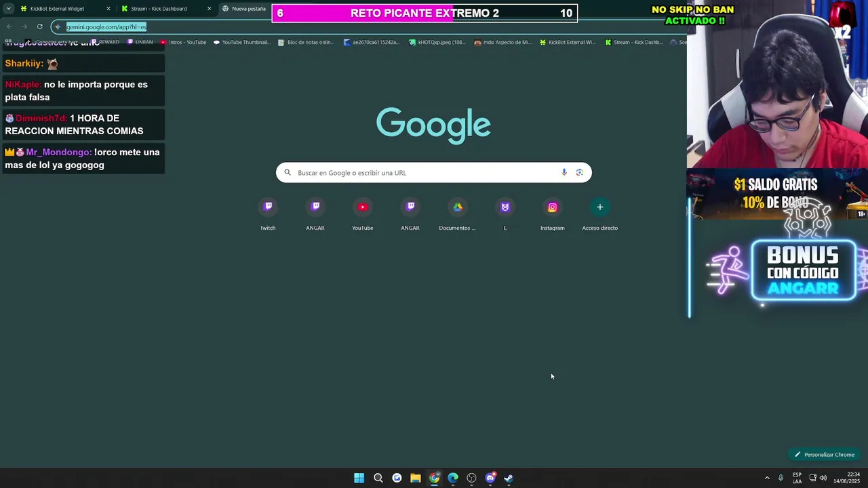Viewport: 868px width, 488px height.
Task: Open Google Lens image search icon
Action: (x=580, y=172)
